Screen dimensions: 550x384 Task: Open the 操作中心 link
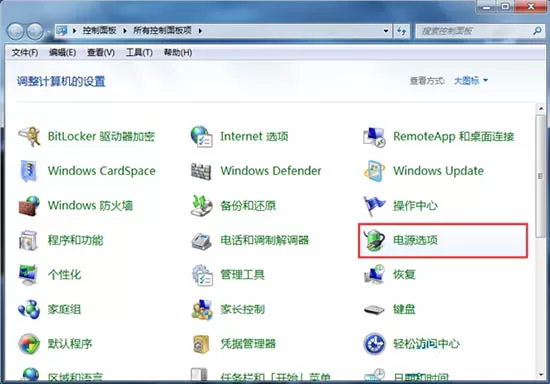tap(415, 206)
